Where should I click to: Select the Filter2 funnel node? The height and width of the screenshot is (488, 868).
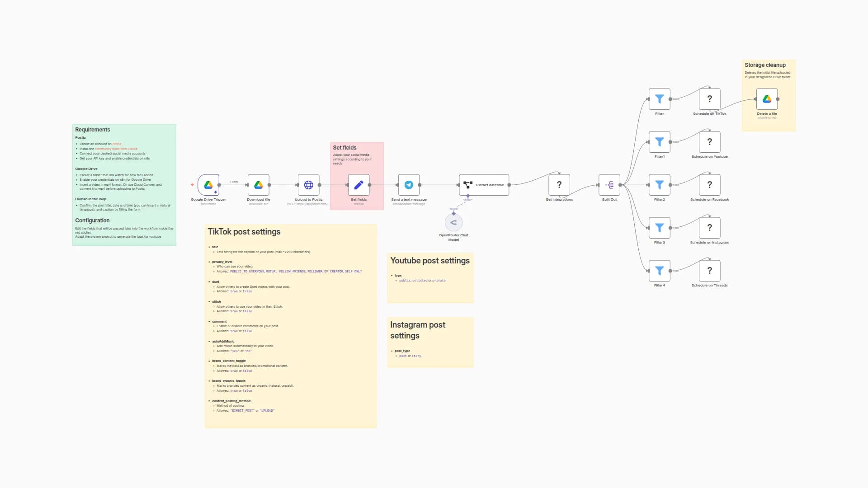(660, 185)
